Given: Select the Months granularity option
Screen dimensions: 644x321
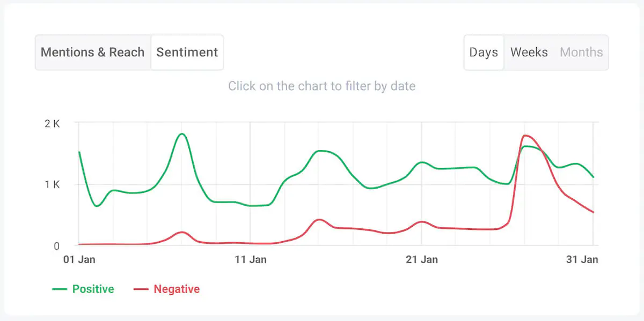Looking at the screenshot, I should coord(581,52).
